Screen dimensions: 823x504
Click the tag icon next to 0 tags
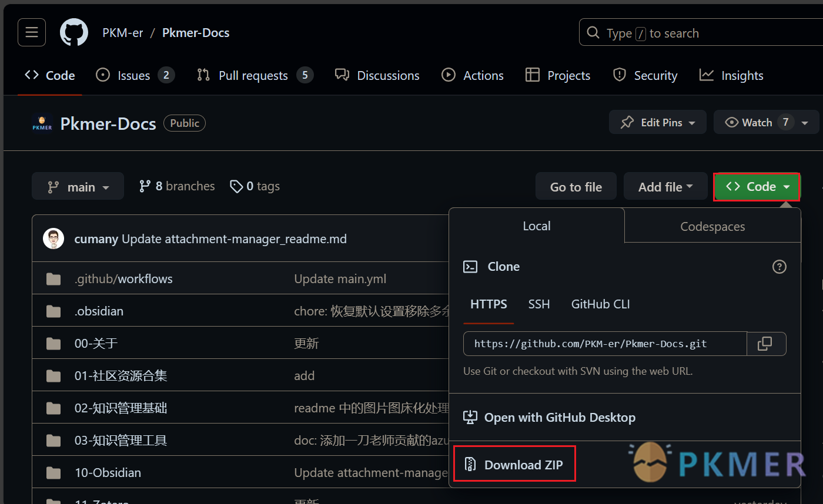click(236, 186)
